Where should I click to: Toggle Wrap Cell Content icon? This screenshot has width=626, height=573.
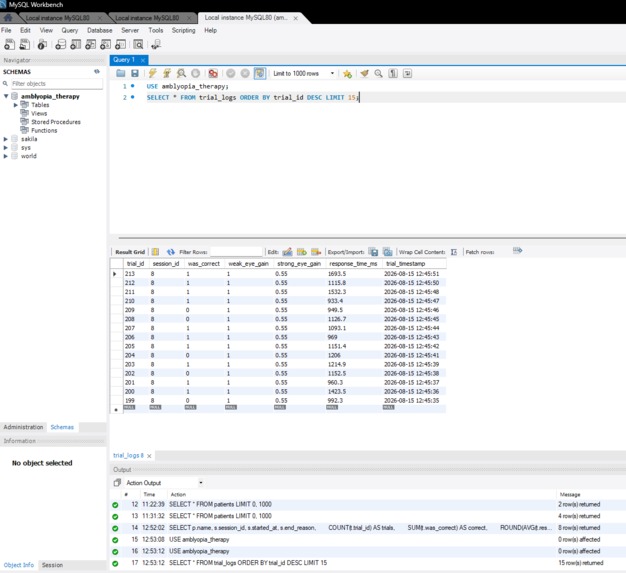454,252
